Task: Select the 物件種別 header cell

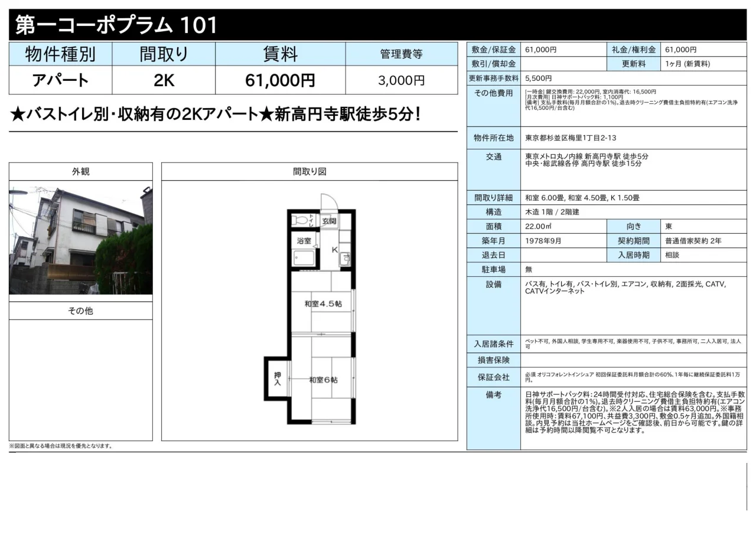Action: (x=59, y=54)
